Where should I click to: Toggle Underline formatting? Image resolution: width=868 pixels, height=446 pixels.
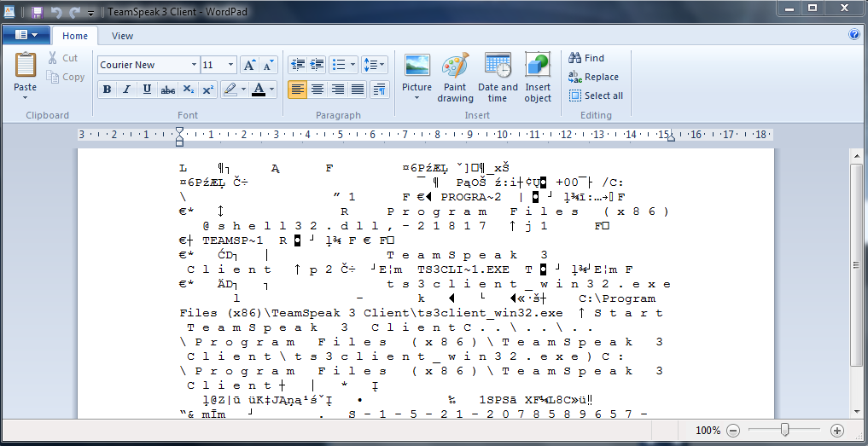click(147, 90)
